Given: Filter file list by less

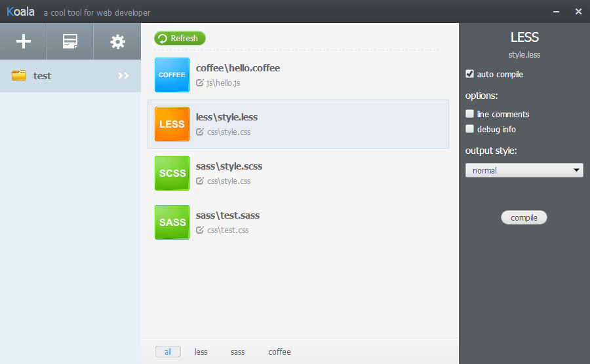Looking at the screenshot, I should pos(201,352).
